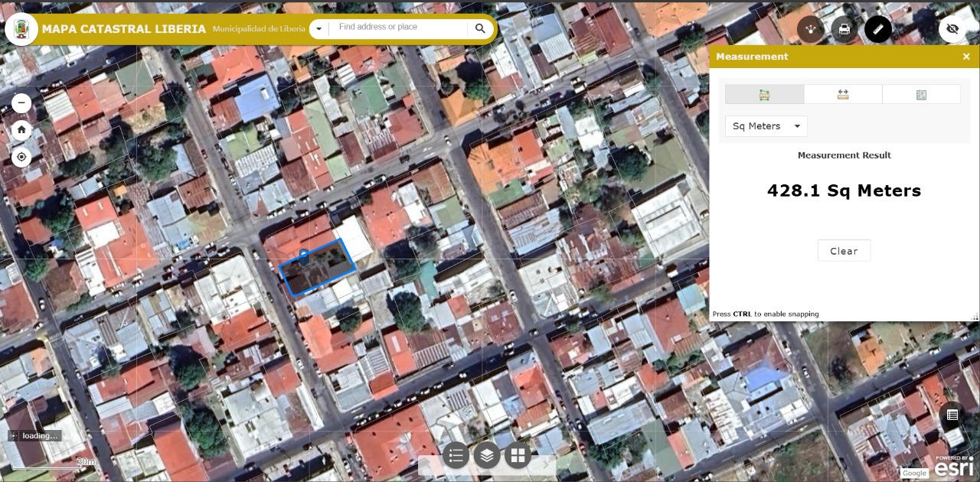Click the Print icon
The image size is (980, 482).
click(x=844, y=28)
